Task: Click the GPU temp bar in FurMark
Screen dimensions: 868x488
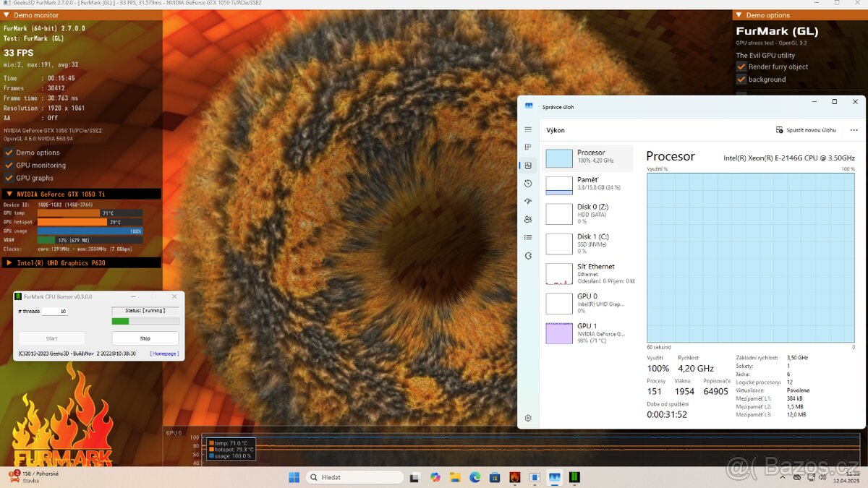Action: coord(90,213)
